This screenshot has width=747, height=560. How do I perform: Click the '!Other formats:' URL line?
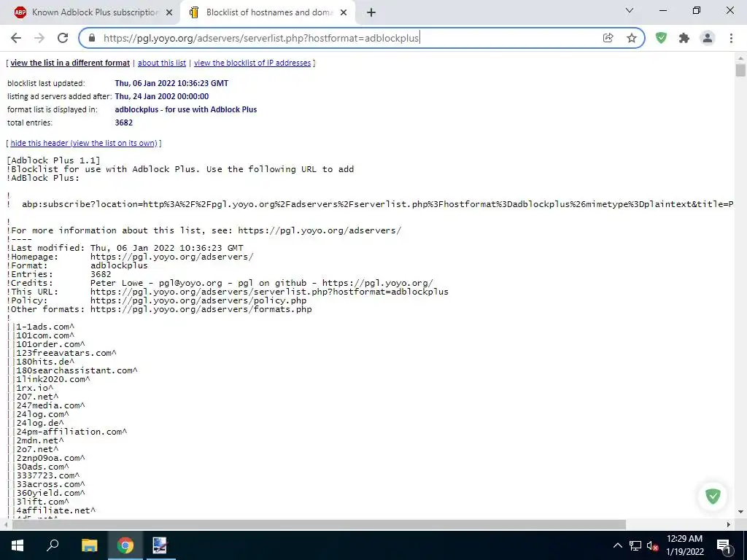coord(159,309)
